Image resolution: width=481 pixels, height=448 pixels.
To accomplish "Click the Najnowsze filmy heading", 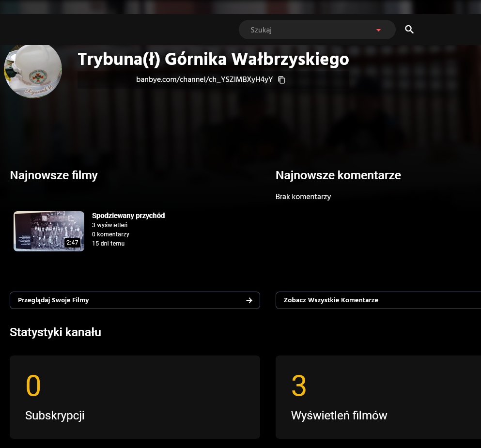I will [54, 175].
